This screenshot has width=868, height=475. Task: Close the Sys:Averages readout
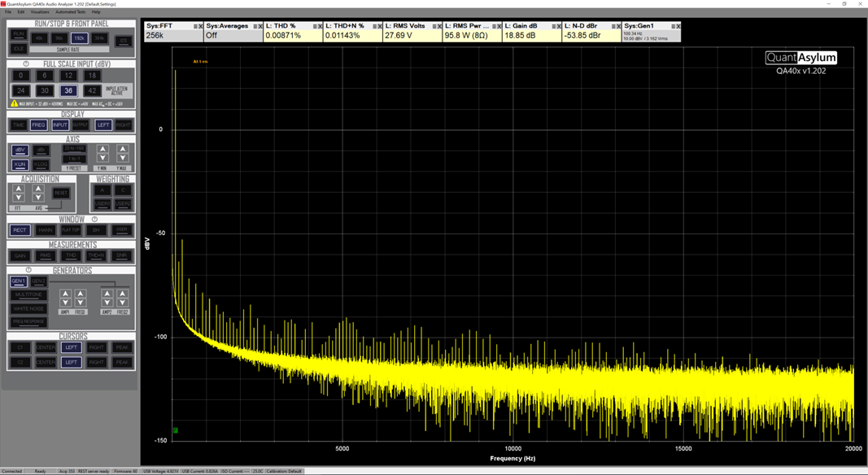pos(260,27)
